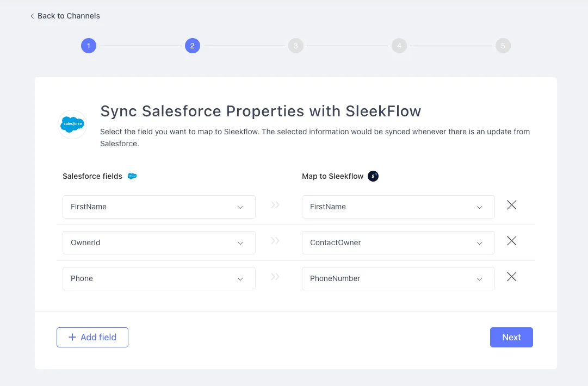Click the double-arrow icon between OwnerId and ContactOwner
Screen dimensions: 588x386
275,240
